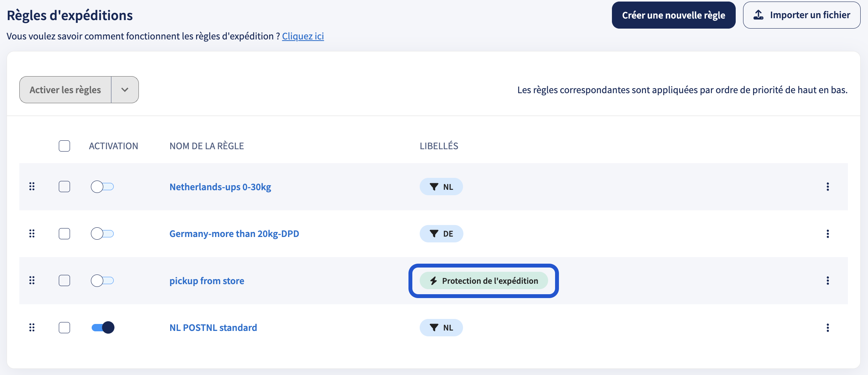Grab the drag handle for pickup from store

[32, 281]
